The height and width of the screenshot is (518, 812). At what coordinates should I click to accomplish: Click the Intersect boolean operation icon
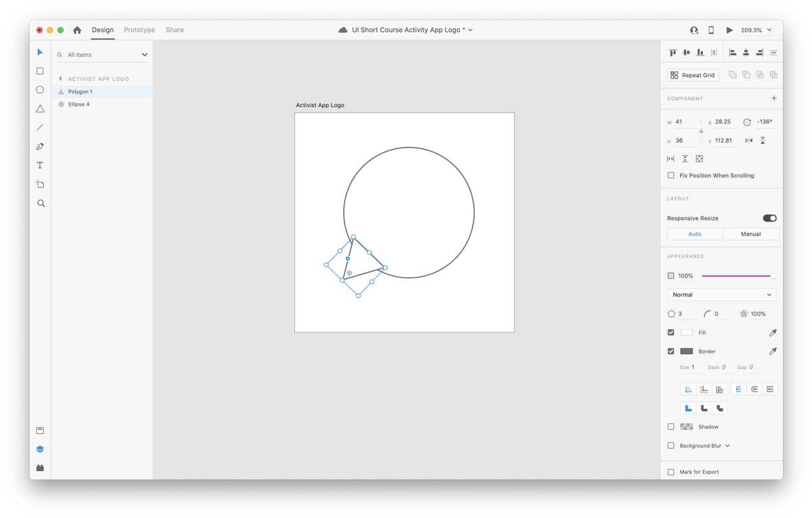(760, 74)
